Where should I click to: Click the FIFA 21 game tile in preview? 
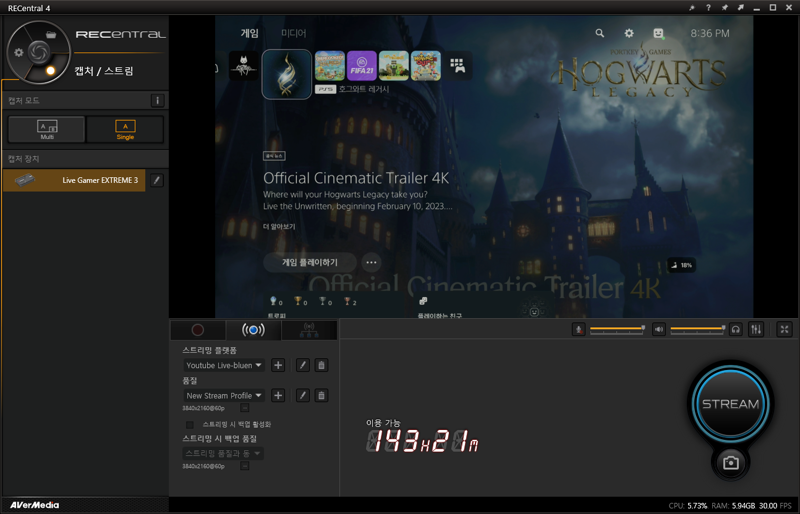coord(362,66)
